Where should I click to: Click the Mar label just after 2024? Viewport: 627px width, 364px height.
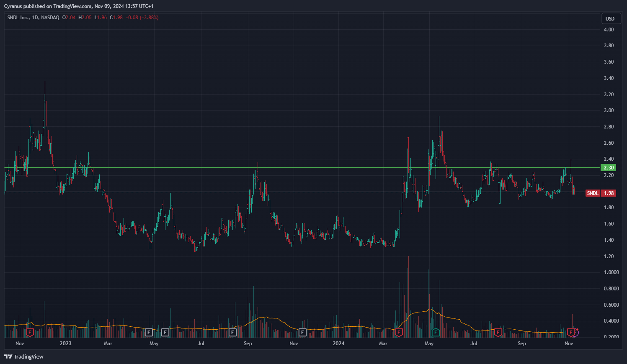point(383,343)
